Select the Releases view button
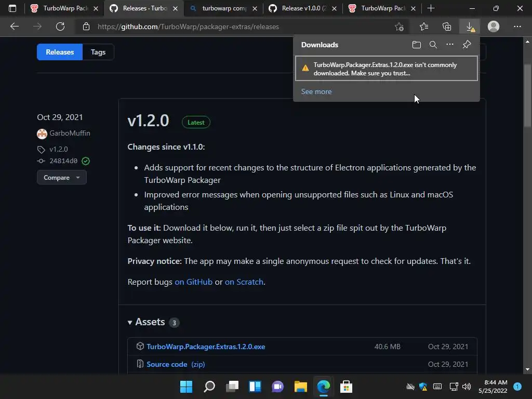The image size is (532, 399). [x=60, y=52]
